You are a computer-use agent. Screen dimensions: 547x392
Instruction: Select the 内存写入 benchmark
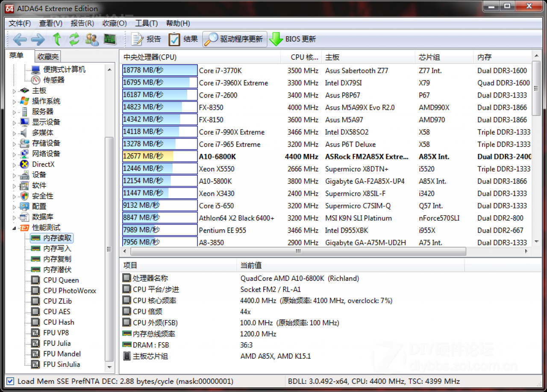[x=57, y=248]
